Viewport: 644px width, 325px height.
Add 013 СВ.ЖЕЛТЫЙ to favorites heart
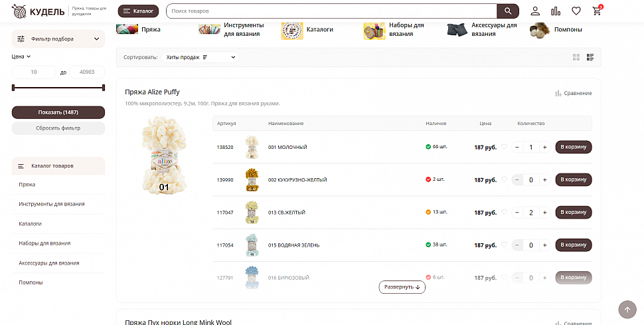click(504, 212)
